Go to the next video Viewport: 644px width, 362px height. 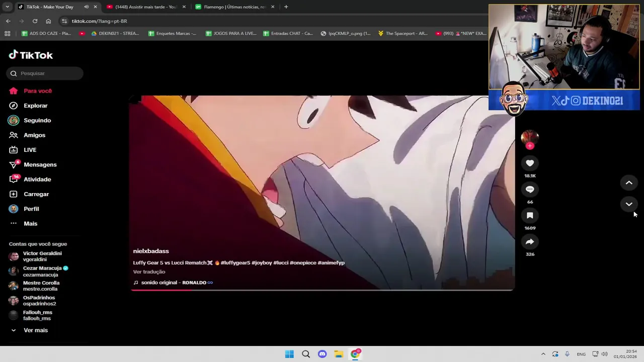click(629, 204)
